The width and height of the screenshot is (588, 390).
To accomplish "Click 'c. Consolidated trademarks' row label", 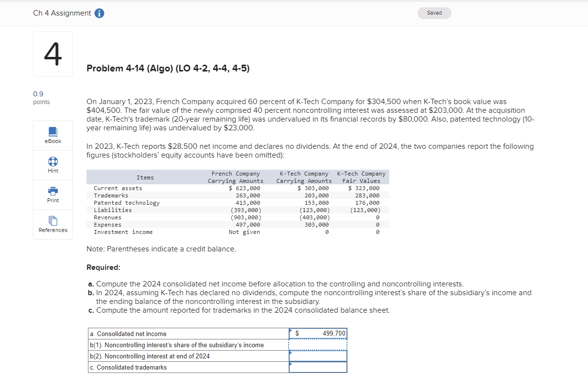I will tap(128, 368).
